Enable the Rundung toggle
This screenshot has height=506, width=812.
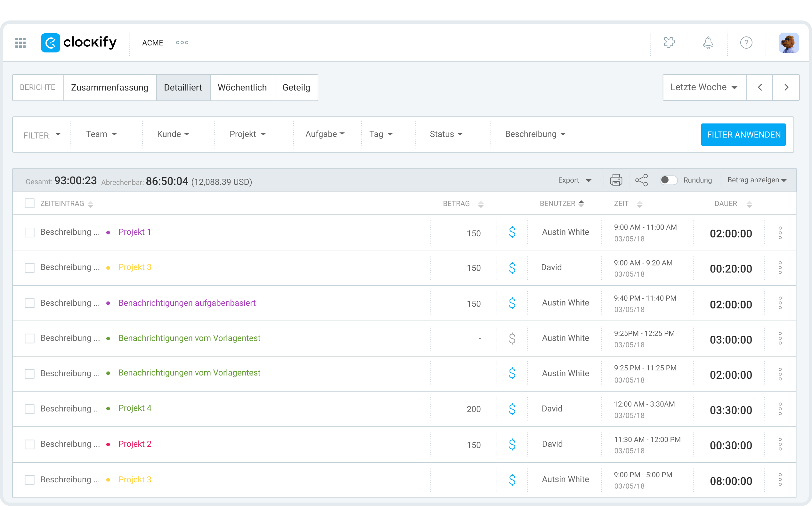(668, 180)
